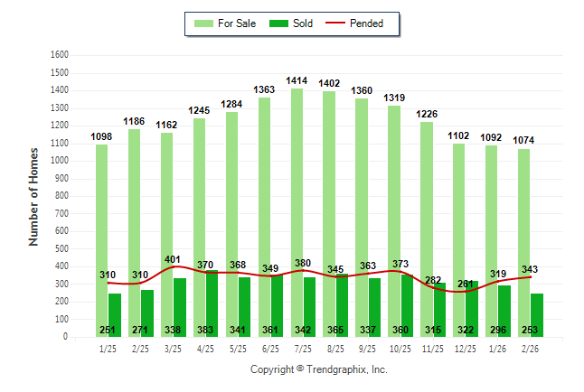This screenshot has height=392, width=584.
Task: Click the Sold bar labeled 253
Action: [x=538, y=314]
